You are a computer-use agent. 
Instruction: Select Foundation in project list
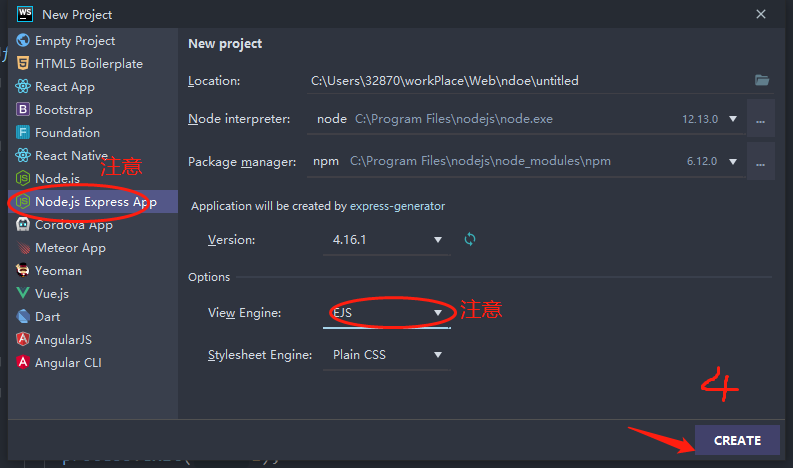[93, 133]
